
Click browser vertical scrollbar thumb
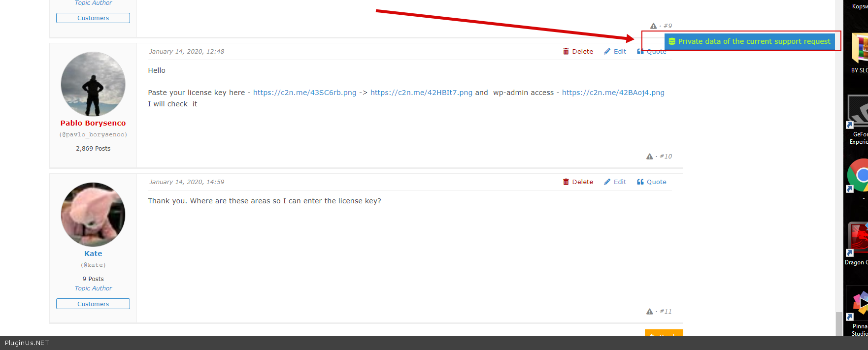point(839,324)
